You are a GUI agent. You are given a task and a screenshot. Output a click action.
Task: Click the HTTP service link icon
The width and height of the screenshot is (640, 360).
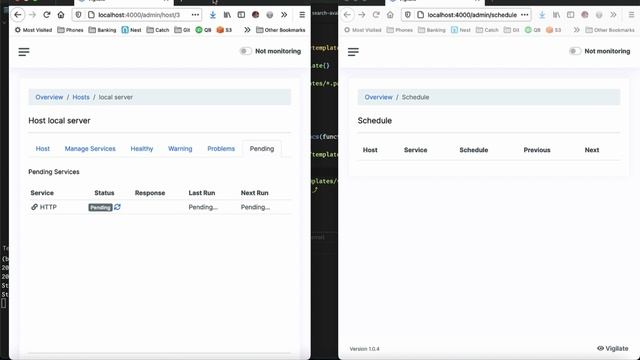34,207
